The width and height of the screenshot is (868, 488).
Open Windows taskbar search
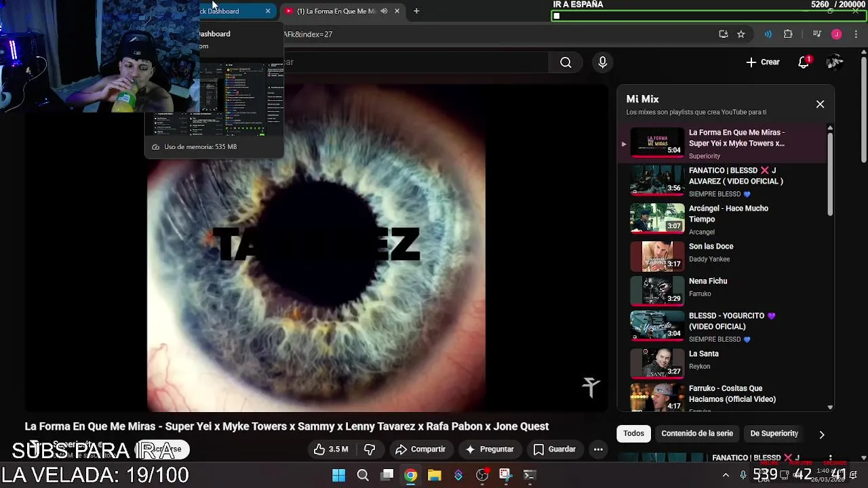[363, 475]
